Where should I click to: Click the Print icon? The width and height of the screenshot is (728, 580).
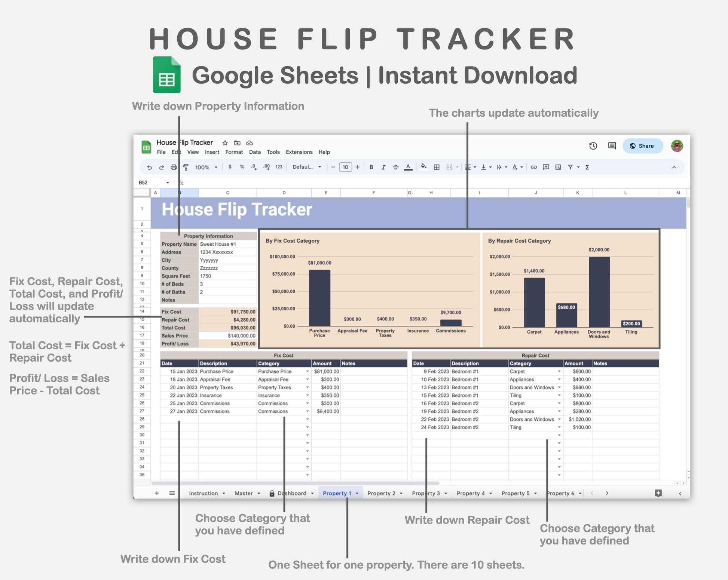click(174, 168)
